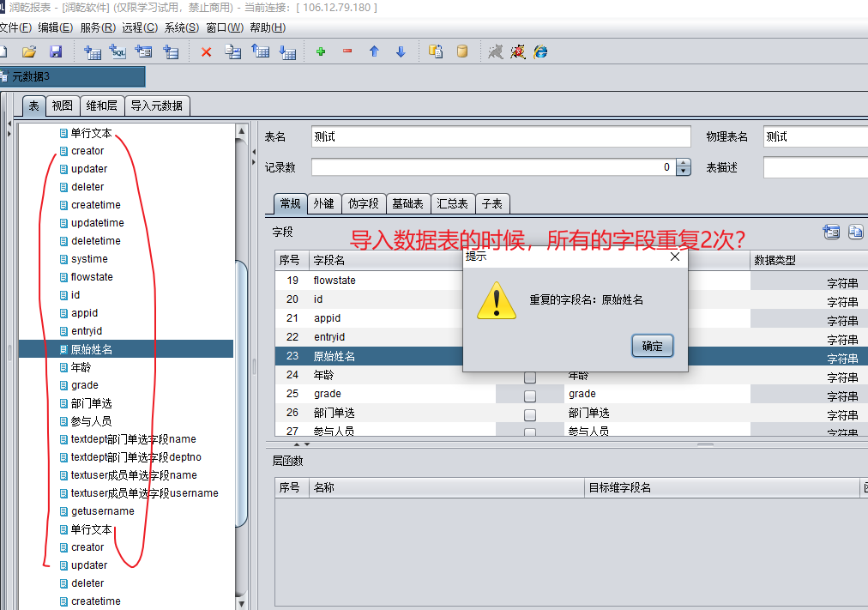Image resolution: width=868 pixels, height=610 pixels.
Task: Click the 物理表名 input field
Action: coord(816,136)
